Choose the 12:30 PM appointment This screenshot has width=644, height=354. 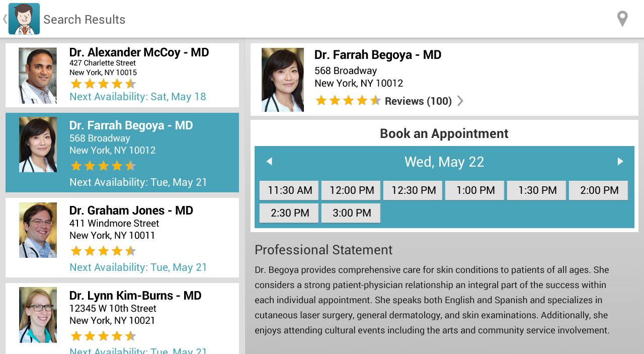[413, 190]
